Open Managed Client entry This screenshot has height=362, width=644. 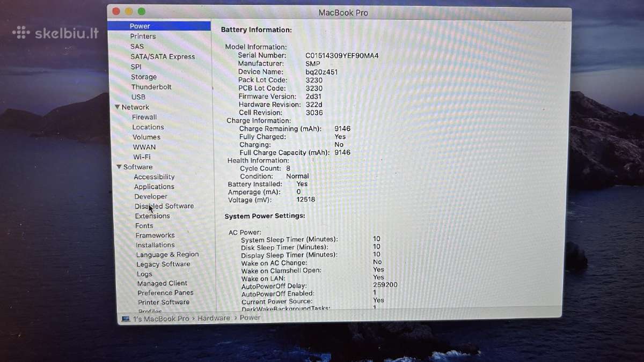162,283
